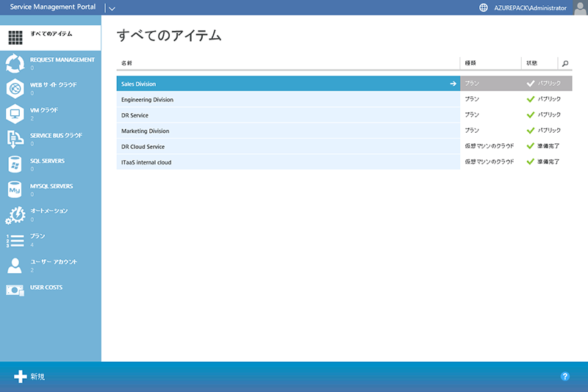Open the Service Bus クラウド icon
Viewport: 588px width, 392px height.
[15, 139]
